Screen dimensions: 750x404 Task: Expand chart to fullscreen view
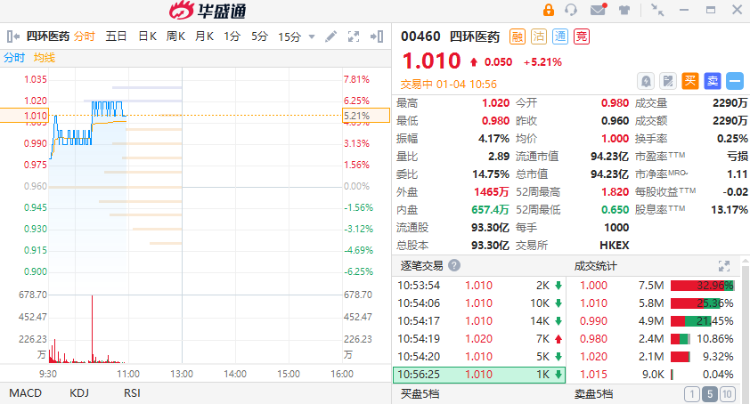353,36
